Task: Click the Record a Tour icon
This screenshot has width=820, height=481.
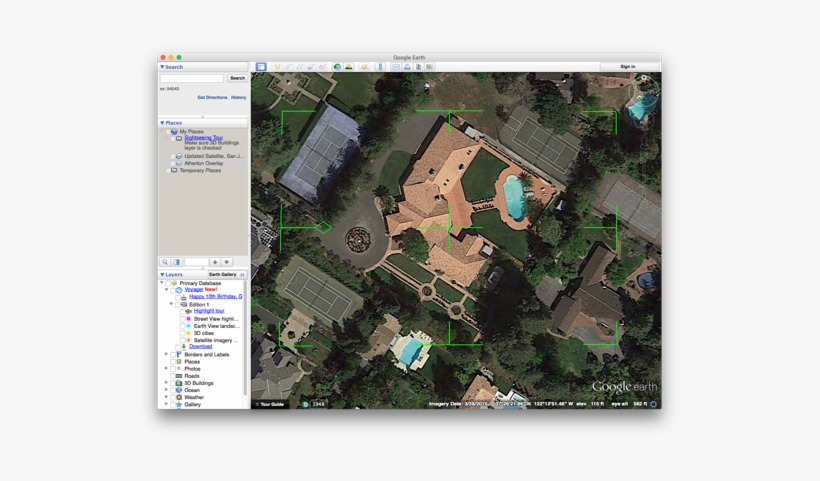Action: click(x=322, y=67)
